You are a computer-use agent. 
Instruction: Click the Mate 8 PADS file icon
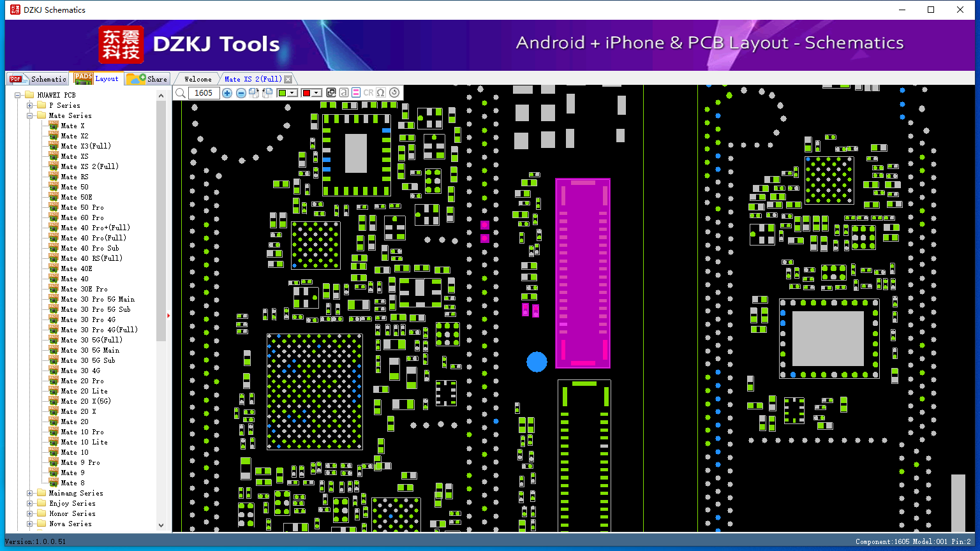(x=54, y=483)
